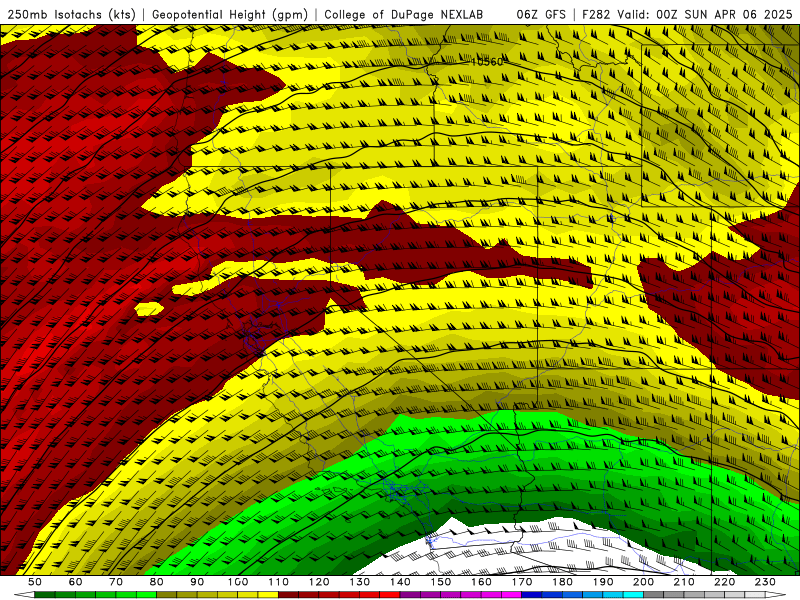Click the '50' legend value
The width and height of the screenshot is (800, 600).
tap(35, 582)
